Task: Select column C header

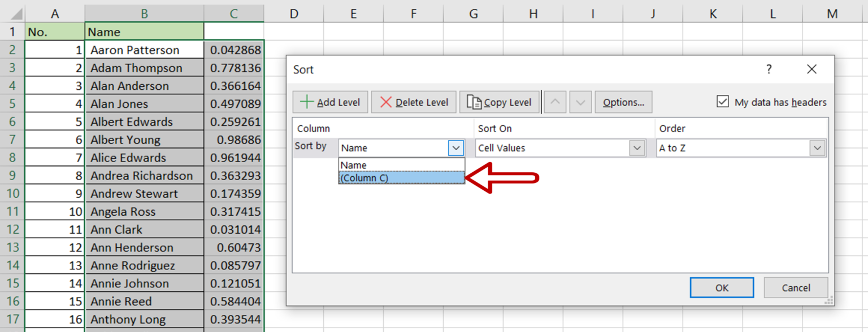Action: click(x=233, y=14)
